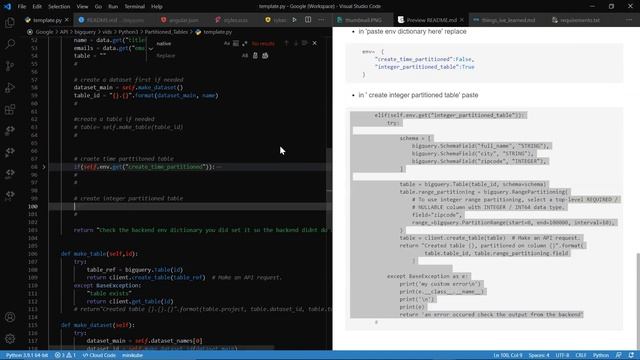The width and height of the screenshot is (640, 360).
Task: Click the README preview vertical scrollbar thumb
Action: point(637,301)
